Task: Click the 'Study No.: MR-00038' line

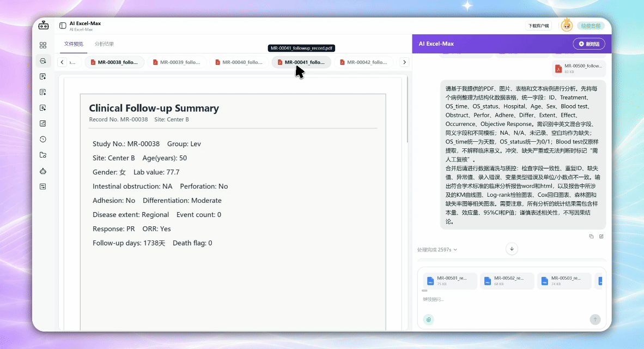Action: click(x=126, y=144)
